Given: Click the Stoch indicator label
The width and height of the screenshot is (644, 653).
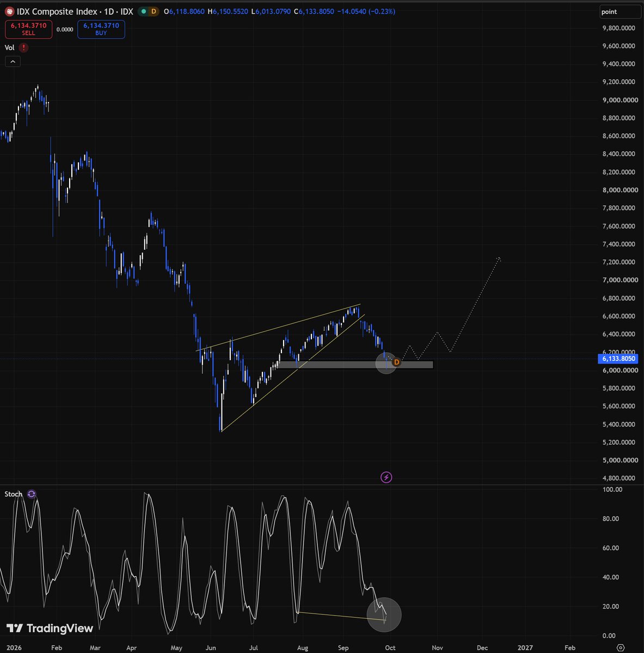Looking at the screenshot, I should point(14,494).
